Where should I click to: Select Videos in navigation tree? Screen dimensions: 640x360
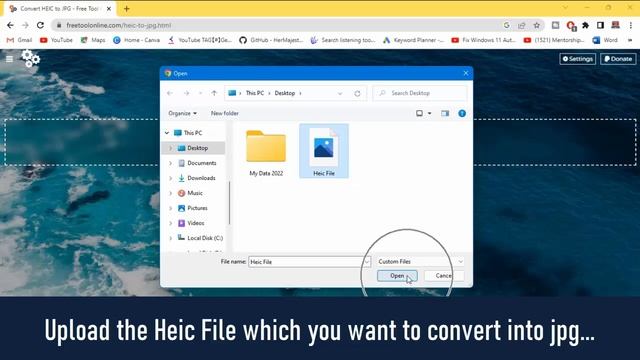click(196, 223)
